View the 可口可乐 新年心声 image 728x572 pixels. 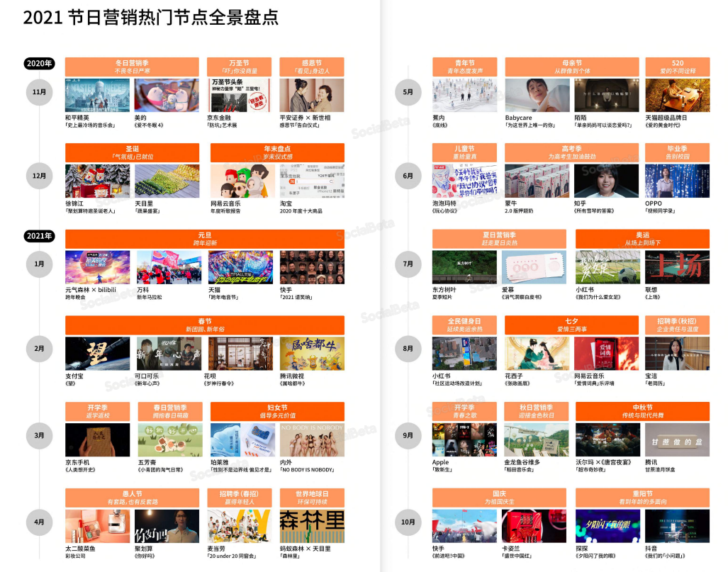tap(169, 354)
